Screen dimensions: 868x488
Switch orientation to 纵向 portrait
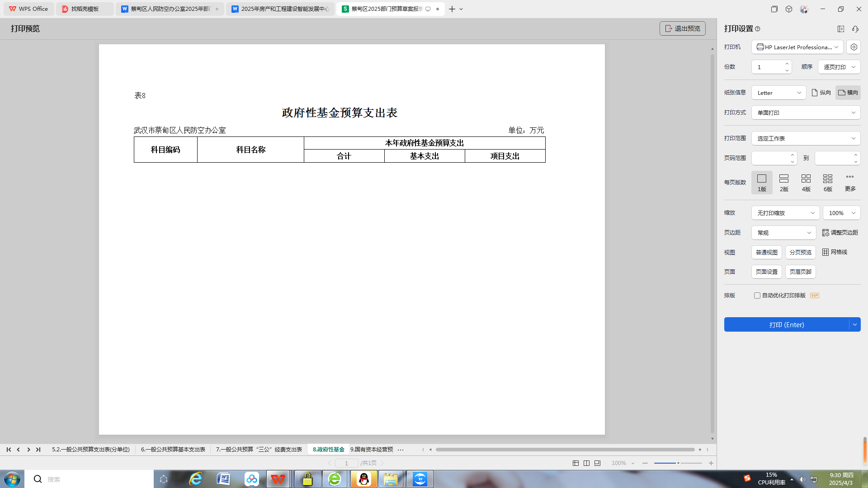click(821, 93)
